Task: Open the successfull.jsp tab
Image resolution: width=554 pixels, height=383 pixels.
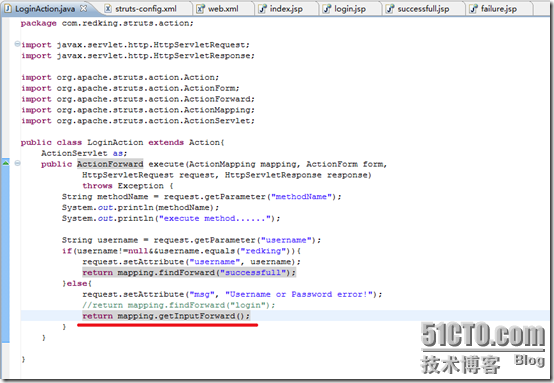Action: pyautogui.click(x=423, y=8)
